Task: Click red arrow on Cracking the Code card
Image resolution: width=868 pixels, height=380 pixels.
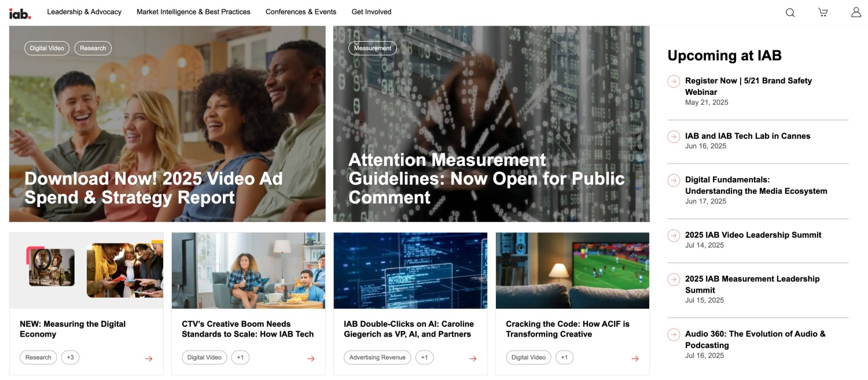Action: tap(635, 359)
